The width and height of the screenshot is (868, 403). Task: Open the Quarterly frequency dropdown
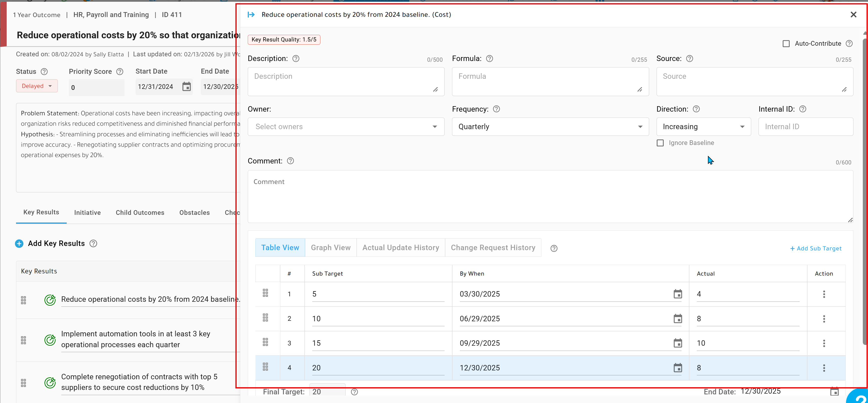[x=550, y=127]
